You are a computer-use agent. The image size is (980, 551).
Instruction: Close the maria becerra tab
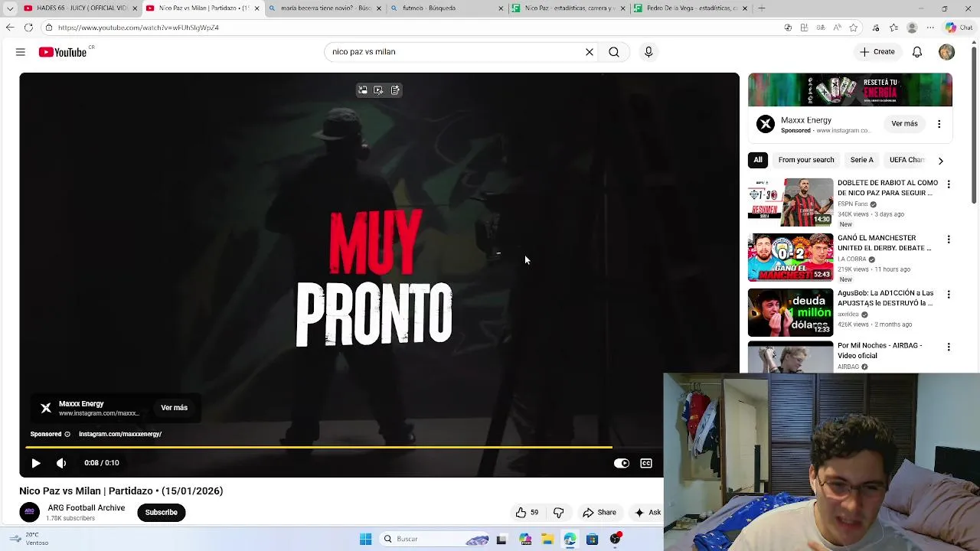(x=378, y=8)
